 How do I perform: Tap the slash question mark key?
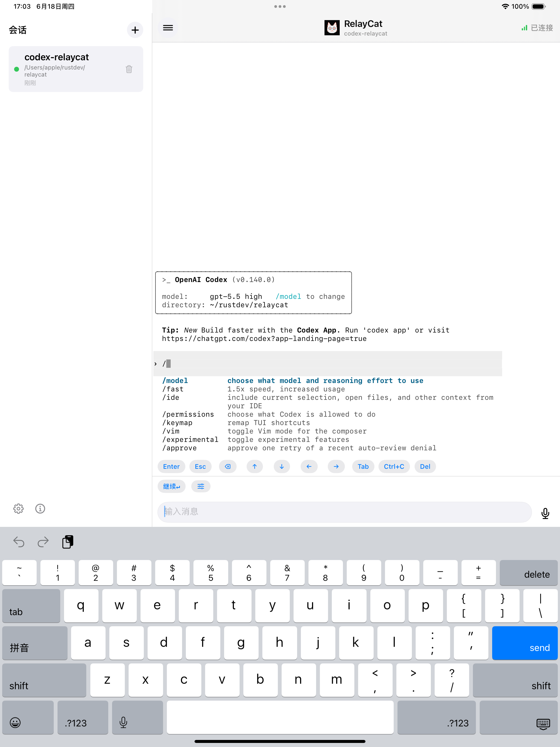[x=452, y=680]
